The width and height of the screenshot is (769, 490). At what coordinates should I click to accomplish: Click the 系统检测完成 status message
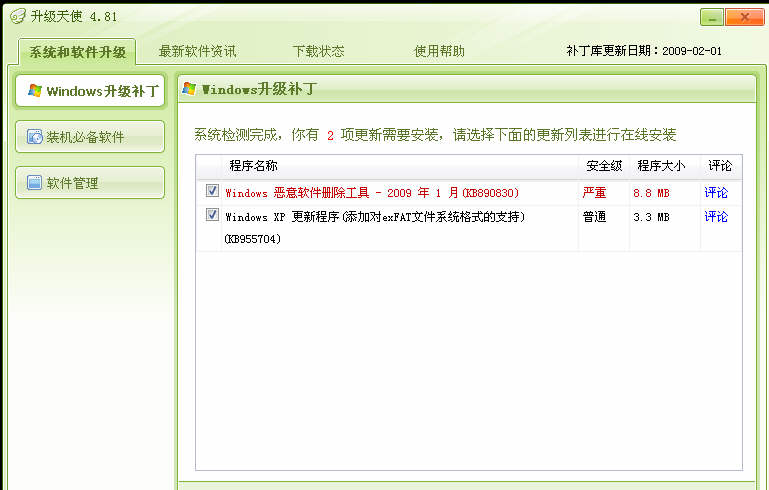click(x=435, y=135)
